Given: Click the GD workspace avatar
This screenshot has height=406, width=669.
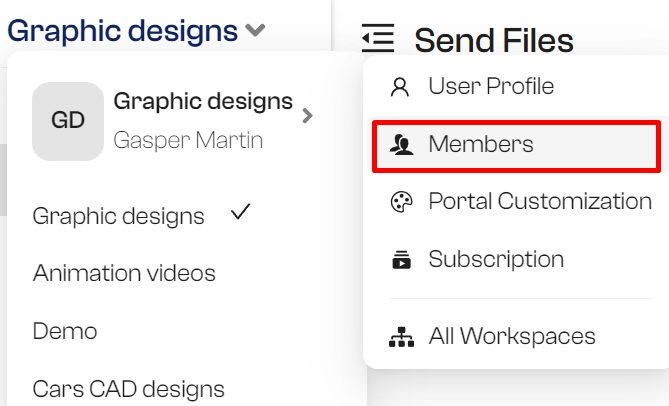Looking at the screenshot, I should pyautogui.click(x=68, y=121).
